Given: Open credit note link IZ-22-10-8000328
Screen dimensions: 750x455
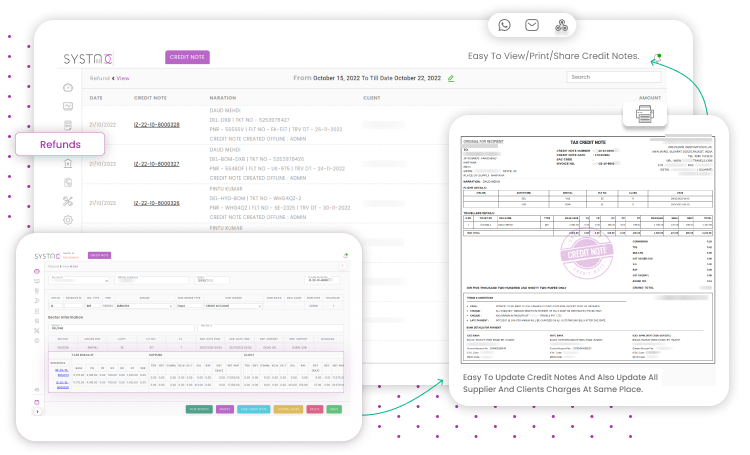Looking at the screenshot, I should 156,124.
